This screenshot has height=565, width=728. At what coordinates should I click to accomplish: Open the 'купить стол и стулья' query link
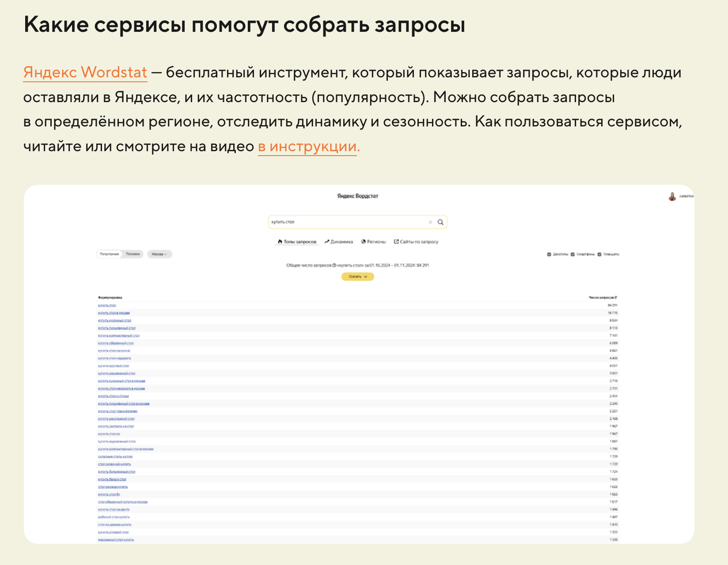[x=114, y=396]
